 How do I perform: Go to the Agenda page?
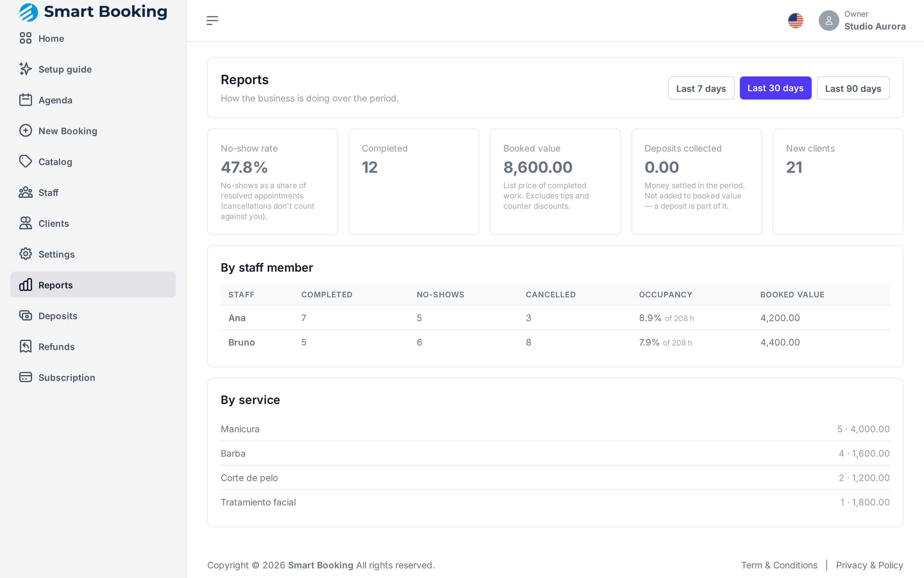click(93, 100)
